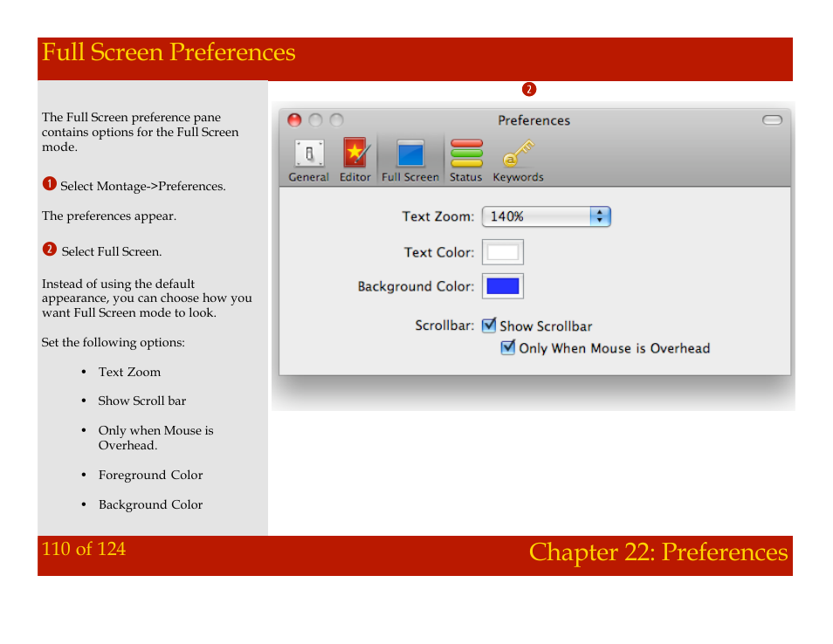
Task: Click the toolbar toggle pill button
Action: [772, 120]
